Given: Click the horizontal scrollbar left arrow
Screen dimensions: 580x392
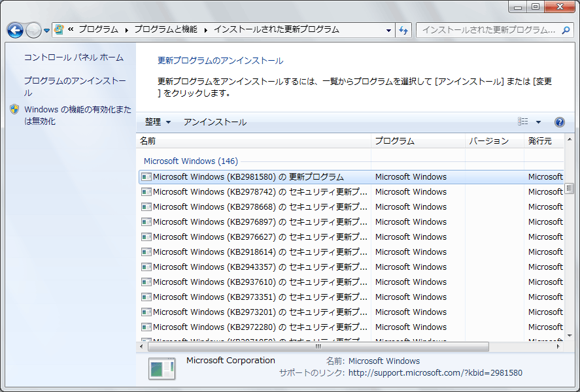Looking at the screenshot, I should 141,346.
